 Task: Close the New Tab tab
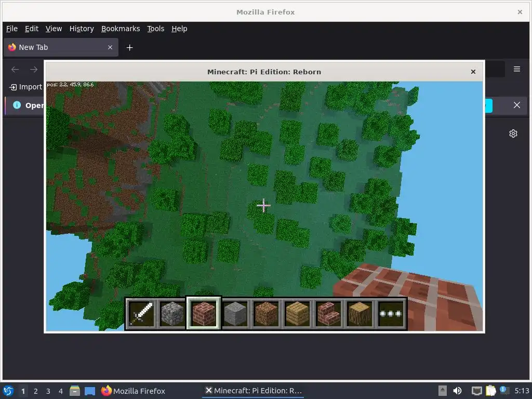110,47
